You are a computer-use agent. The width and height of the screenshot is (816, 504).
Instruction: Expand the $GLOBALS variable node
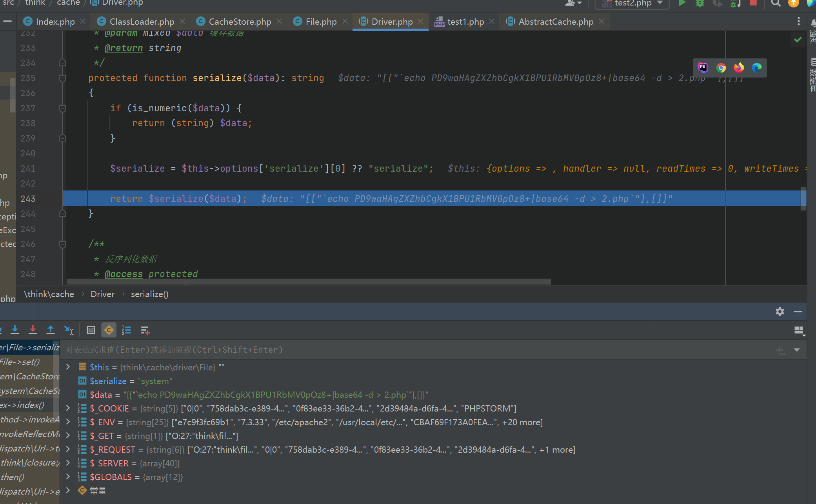click(68, 477)
